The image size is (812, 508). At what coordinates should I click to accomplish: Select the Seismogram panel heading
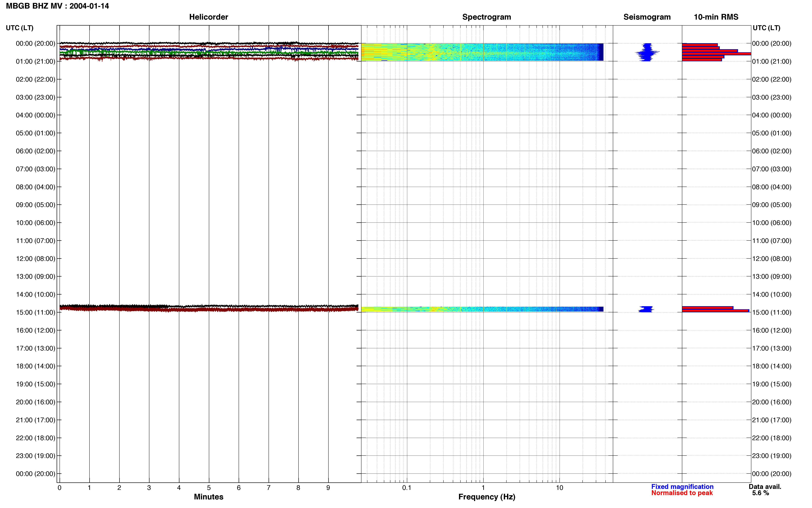(x=647, y=17)
